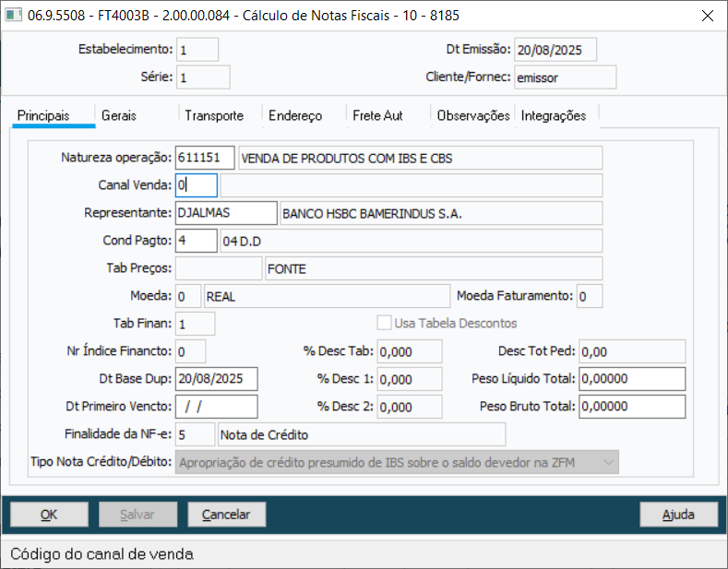728x569 pixels.
Task: Cancel the invoice calculation
Action: [x=227, y=515]
